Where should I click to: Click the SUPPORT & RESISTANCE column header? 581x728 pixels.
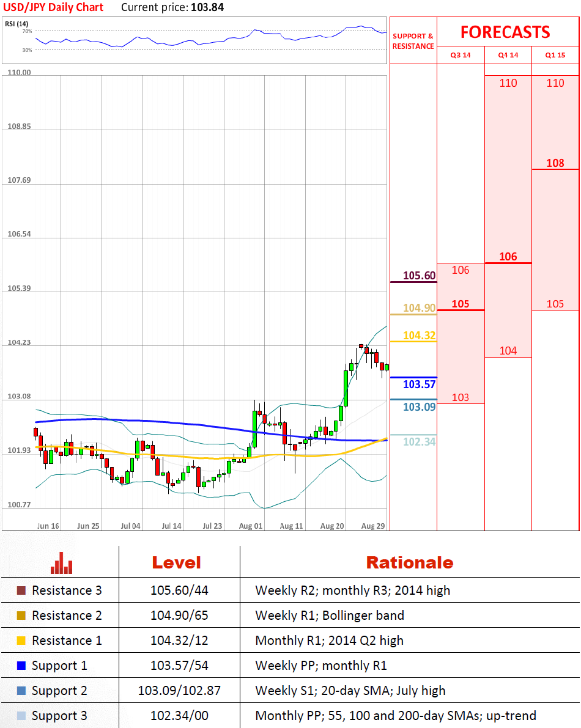[413, 42]
